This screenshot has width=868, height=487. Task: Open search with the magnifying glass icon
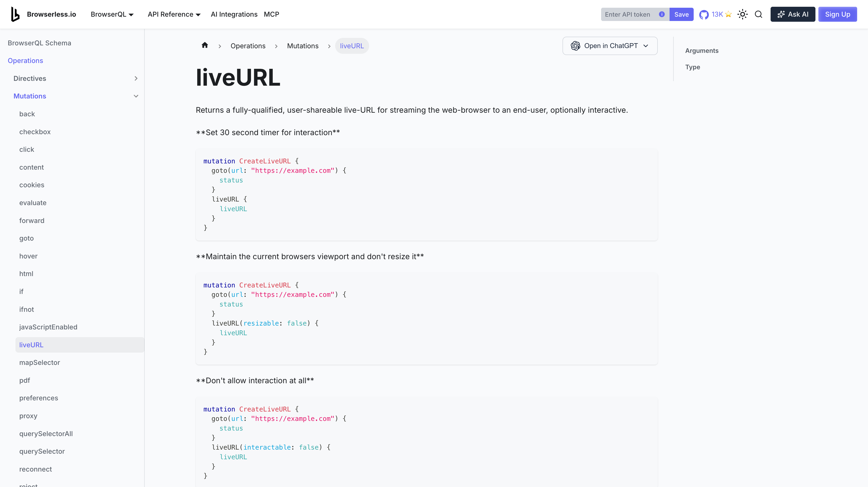758,14
